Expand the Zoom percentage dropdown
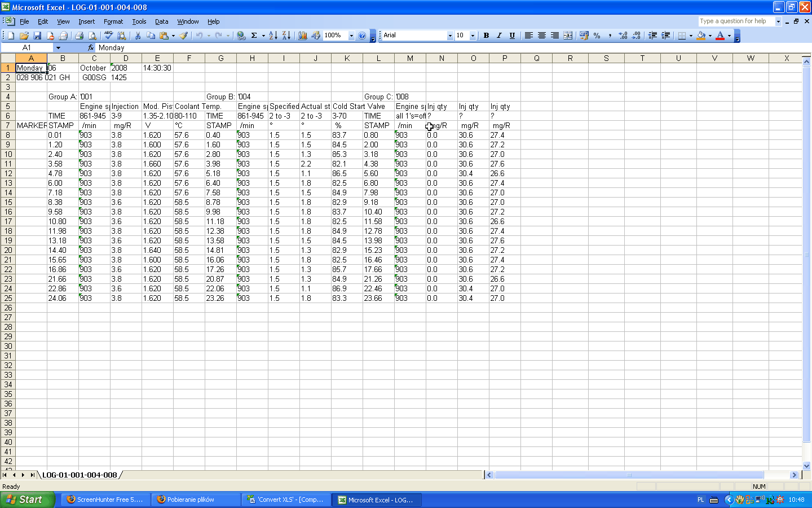 point(351,36)
